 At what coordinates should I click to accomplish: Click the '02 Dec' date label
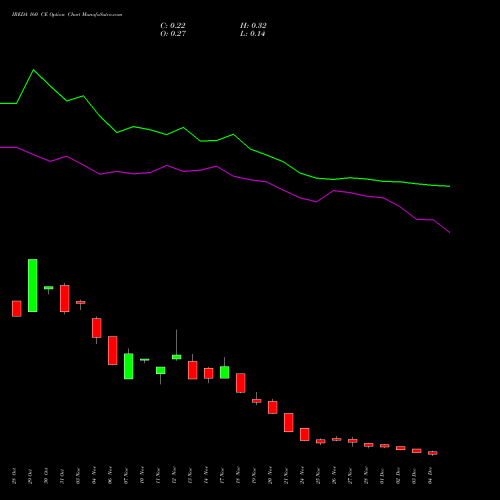click(x=398, y=476)
